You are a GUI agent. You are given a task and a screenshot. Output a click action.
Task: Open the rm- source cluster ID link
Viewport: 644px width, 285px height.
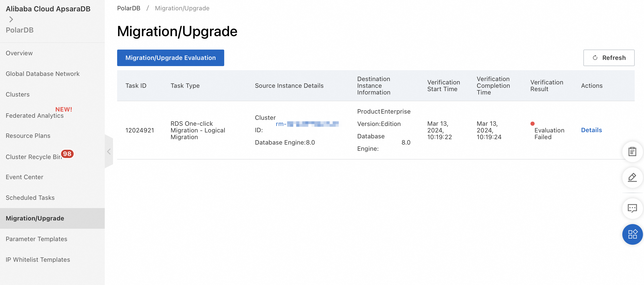[x=307, y=124]
